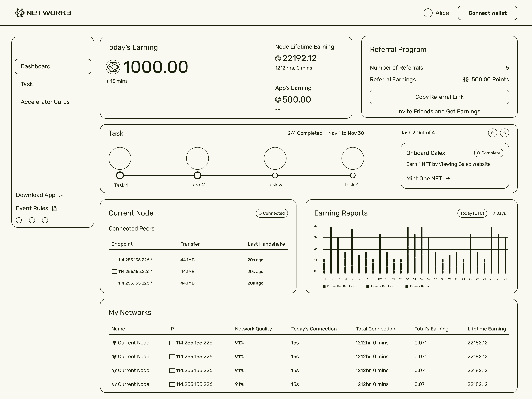Screen dimensions: 532x399
Task: Click the first social circle in the sidebar
Action: pyautogui.click(x=19, y=220)
